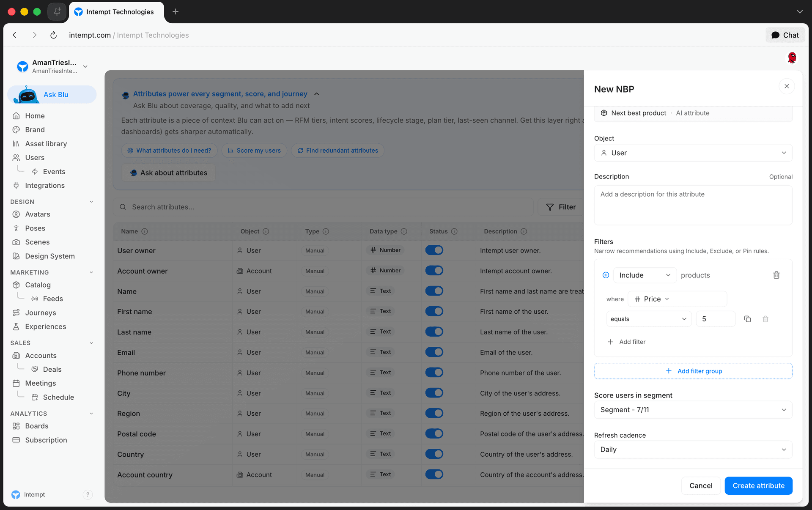Open Boards in sidebar
Viewport: 812px width, 510px height.
point(36,426)
